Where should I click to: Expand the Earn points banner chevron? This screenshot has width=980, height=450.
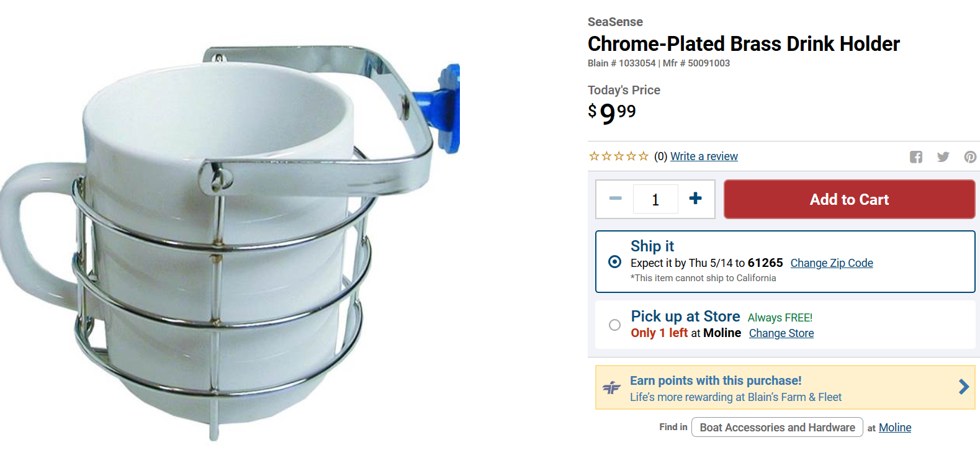tap(963, 387)
